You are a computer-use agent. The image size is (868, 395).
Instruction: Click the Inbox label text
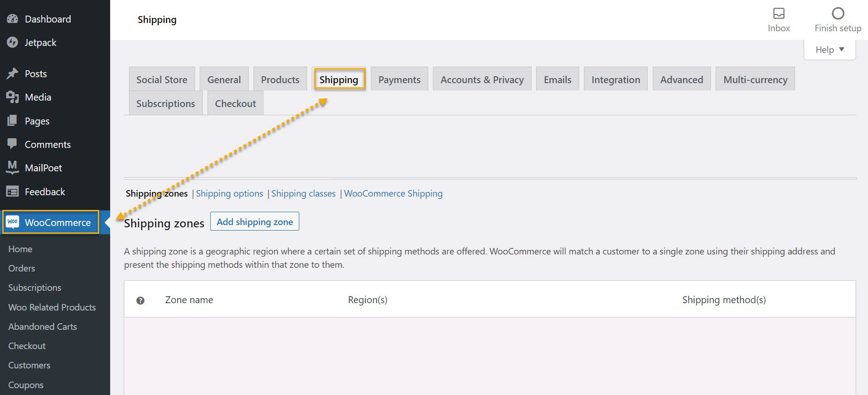[779, 28]
